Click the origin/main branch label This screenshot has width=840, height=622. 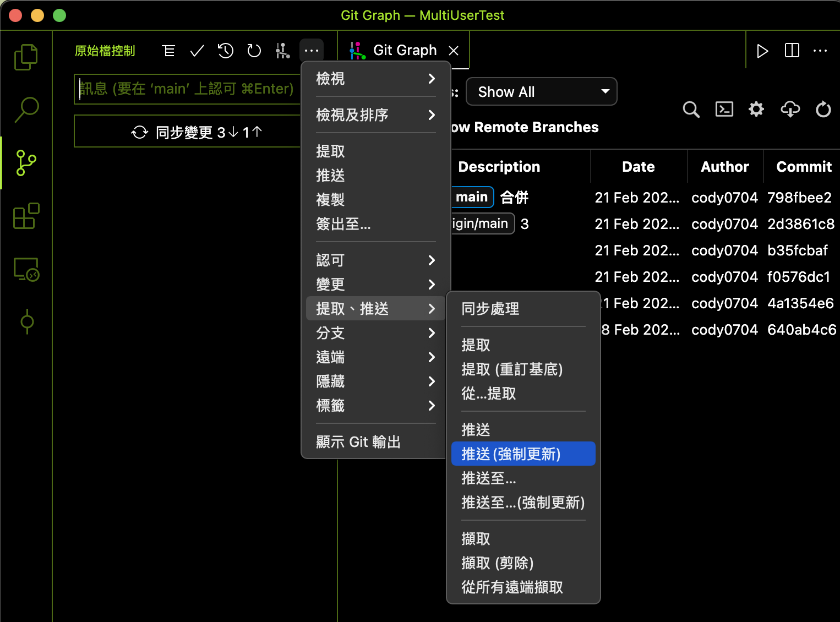coord(482,223)
